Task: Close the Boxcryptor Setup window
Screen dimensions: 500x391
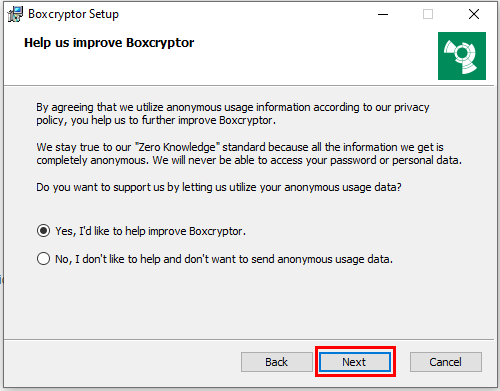Action: (x=474, y=14)
